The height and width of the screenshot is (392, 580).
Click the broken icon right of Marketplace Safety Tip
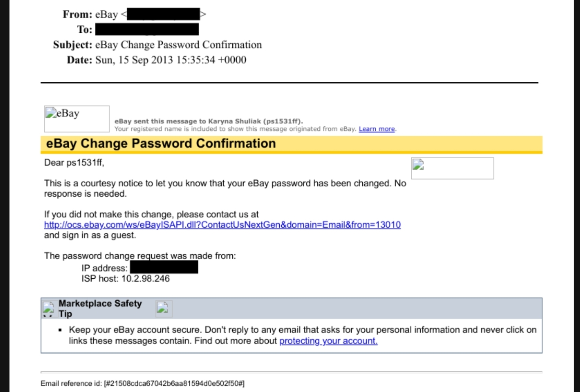pyautogui.click(x=163, y=308)
